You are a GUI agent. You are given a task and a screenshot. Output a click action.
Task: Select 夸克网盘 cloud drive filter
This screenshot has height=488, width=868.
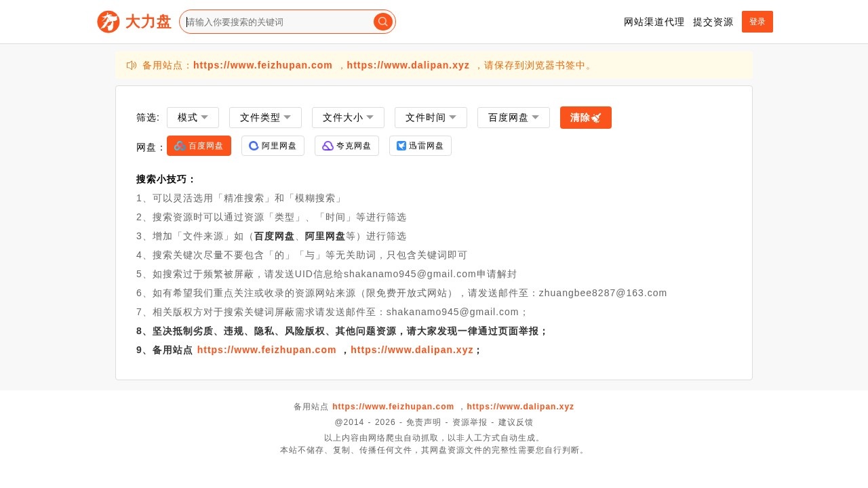click(347, 146)
